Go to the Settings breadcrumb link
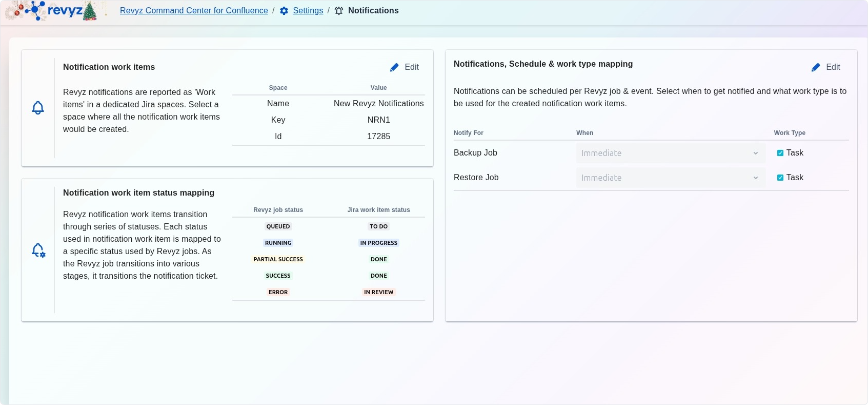 [308, 11]
